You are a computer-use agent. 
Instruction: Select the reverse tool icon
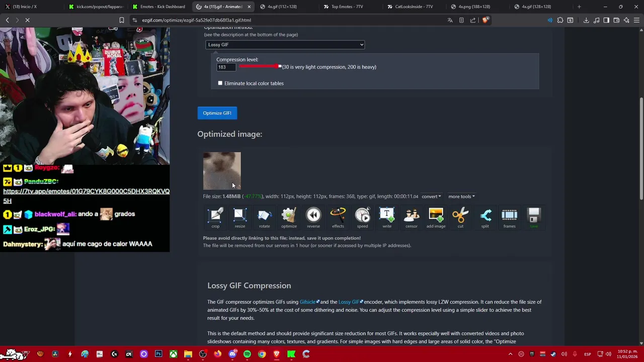[x=313, y=218]
